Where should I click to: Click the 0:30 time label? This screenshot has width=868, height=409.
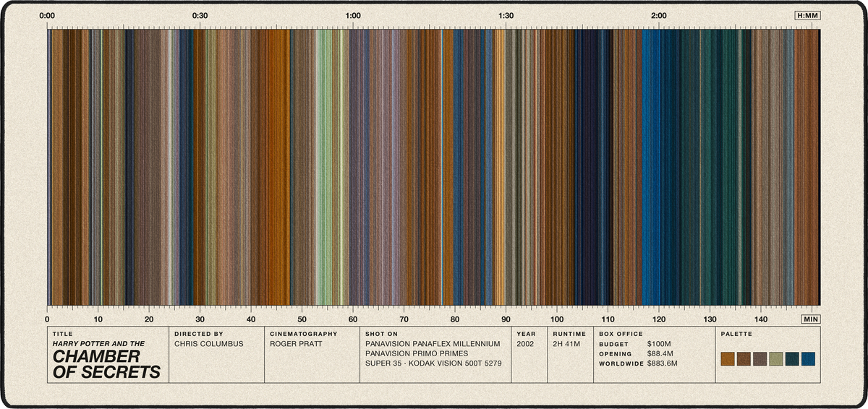(200, 15)
